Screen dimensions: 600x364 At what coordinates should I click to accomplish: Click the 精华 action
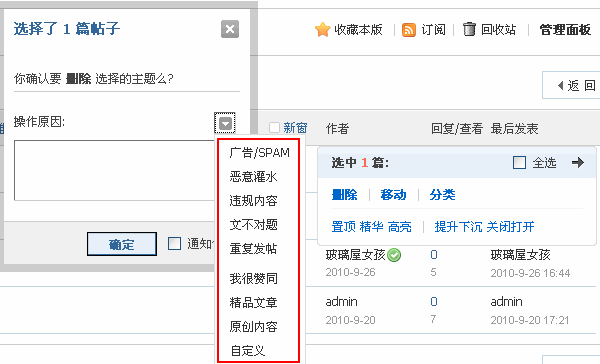[x=372, y=227]
